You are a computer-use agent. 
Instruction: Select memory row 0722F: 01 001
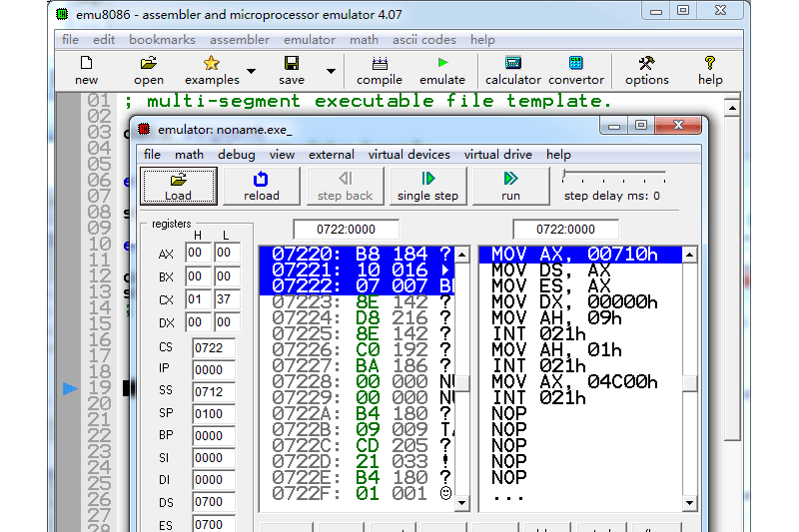coord(357,493)
